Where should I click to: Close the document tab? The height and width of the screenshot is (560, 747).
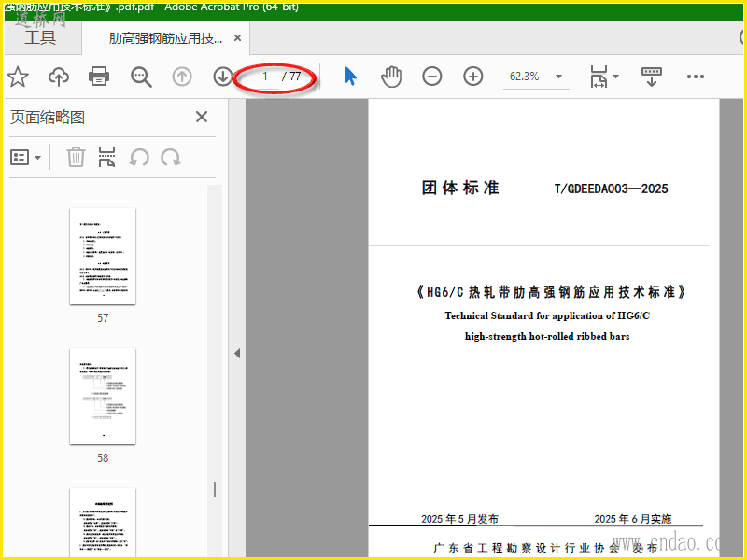pos(237,38)
